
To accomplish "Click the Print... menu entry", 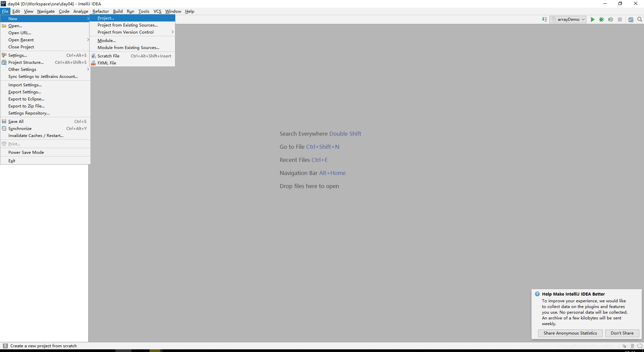I will click(x=45, y=144).
